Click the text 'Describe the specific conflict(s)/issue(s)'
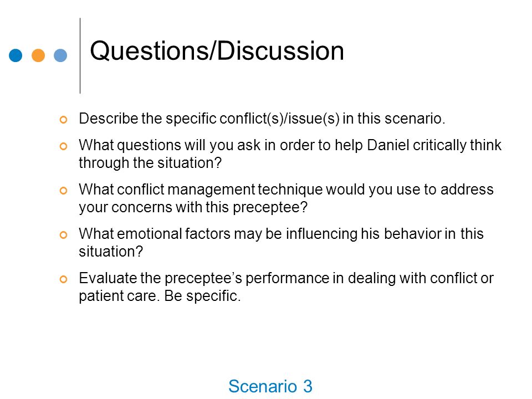The height and width of the screenshot is (399, 532). point(209,119)
